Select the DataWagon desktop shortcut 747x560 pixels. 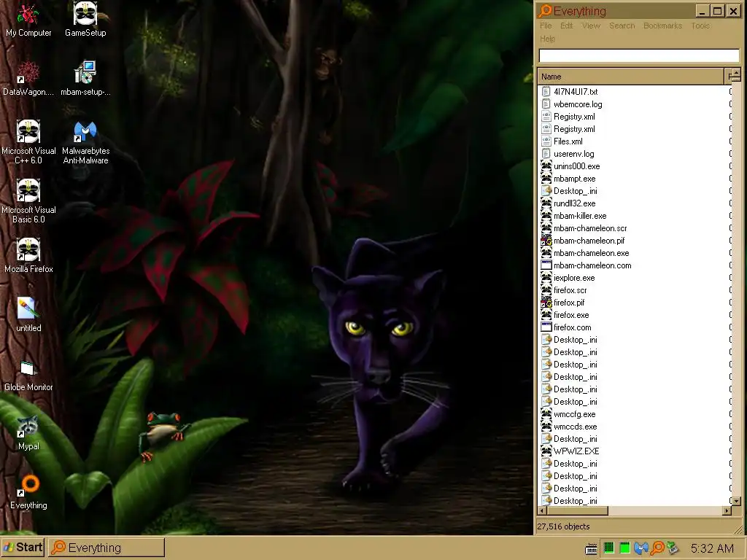tap(28, 79)
